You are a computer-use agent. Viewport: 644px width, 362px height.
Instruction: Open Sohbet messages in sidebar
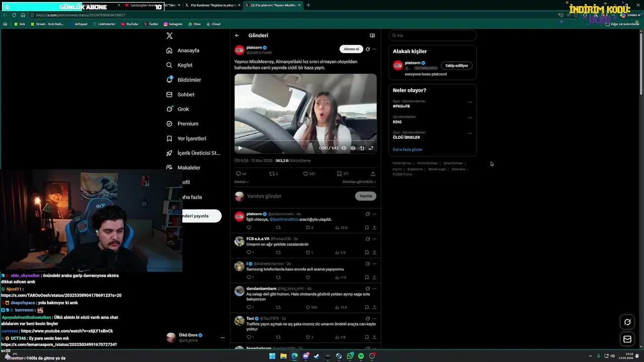tap(180, 95)
